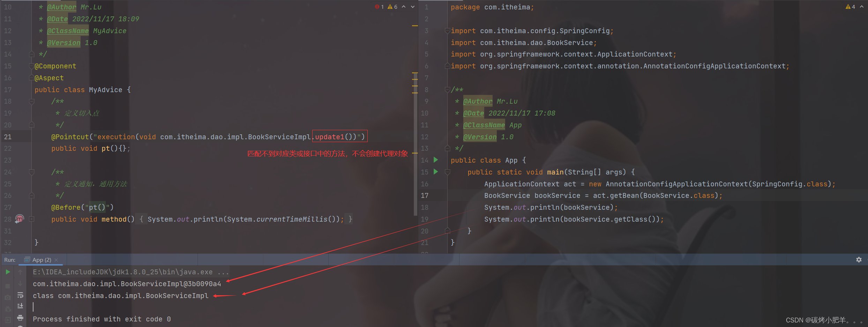Click the dump threads camera icon

coord(8,298)
